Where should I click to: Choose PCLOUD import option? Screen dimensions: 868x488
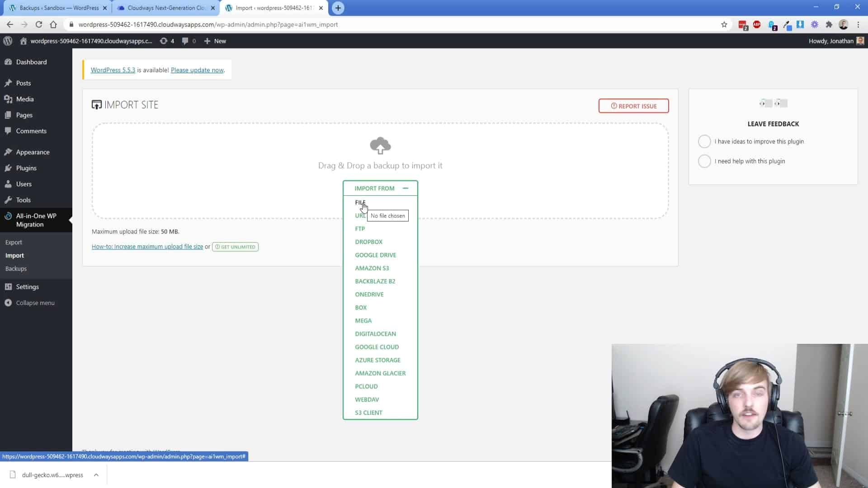coord(367,386)
